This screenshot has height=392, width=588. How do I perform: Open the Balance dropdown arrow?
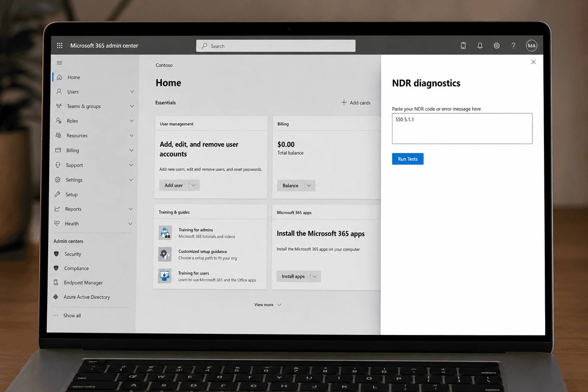pos(309,186)
